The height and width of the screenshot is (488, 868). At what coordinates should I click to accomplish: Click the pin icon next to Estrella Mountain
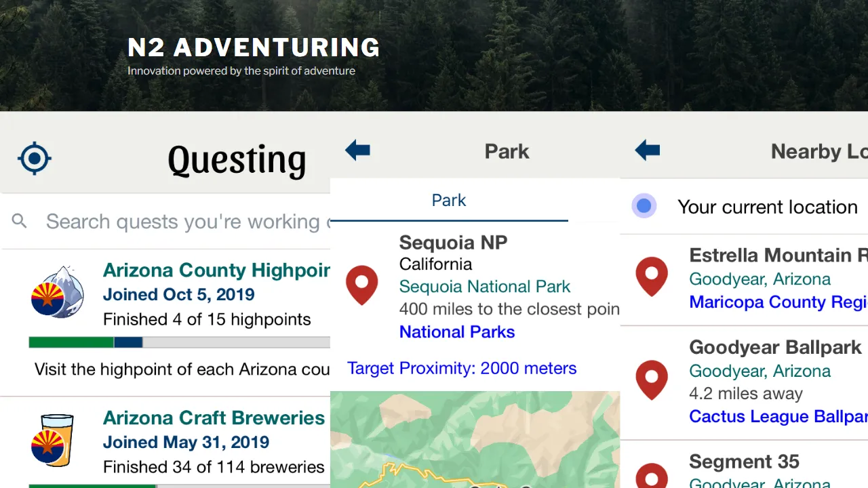[x=652, y=277]
